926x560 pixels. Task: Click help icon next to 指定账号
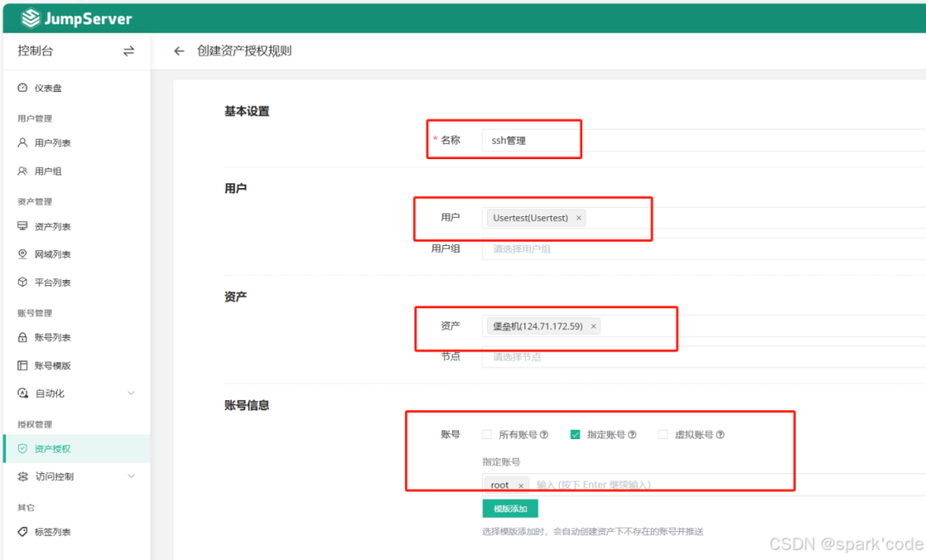tap(632, 435)
